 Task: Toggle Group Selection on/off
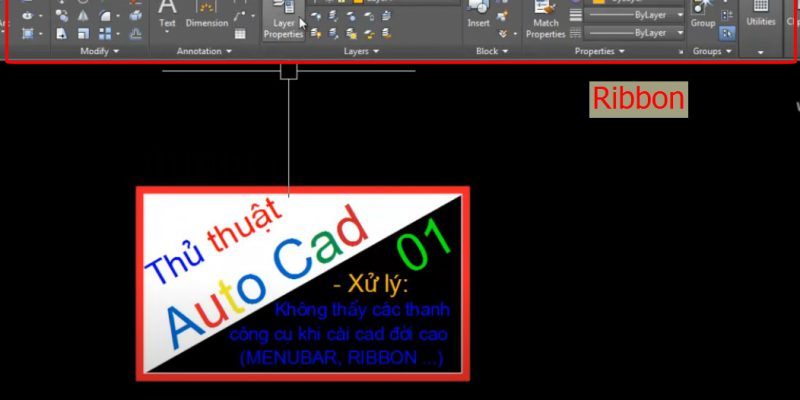(x=727, y=34)
